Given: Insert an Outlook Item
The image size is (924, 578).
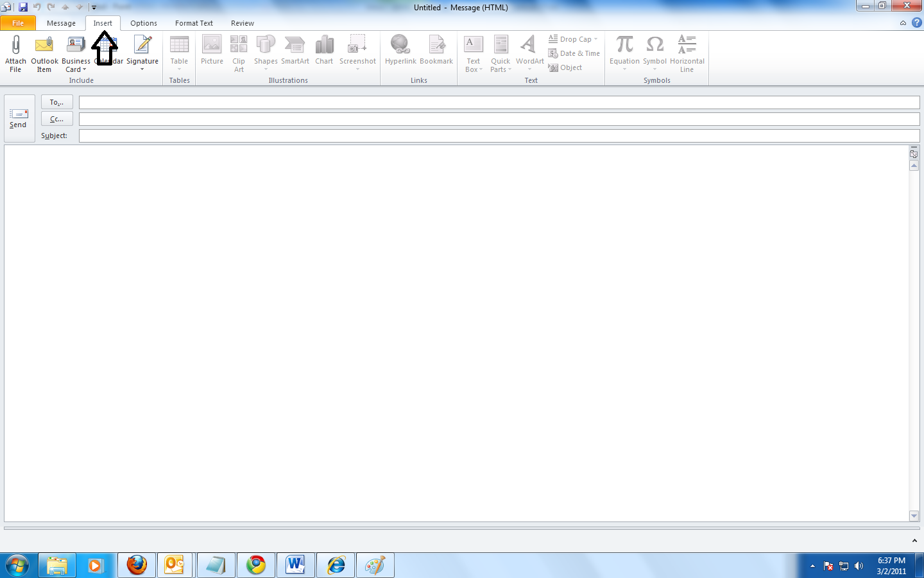Looking at the screenshot, I should 44,54.
